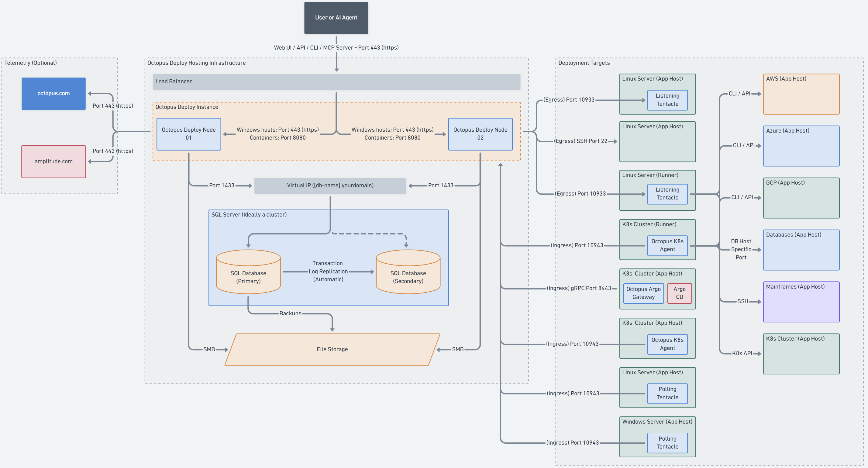Select the Databases (App Host) box
868x468 pixels.
[x=801, y=250]
